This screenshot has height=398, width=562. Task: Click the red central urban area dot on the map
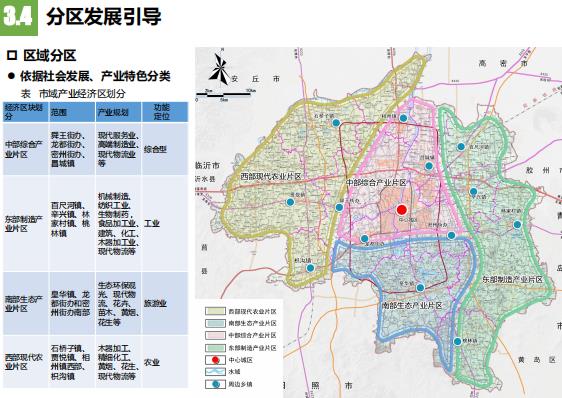[x=402, y=210]
